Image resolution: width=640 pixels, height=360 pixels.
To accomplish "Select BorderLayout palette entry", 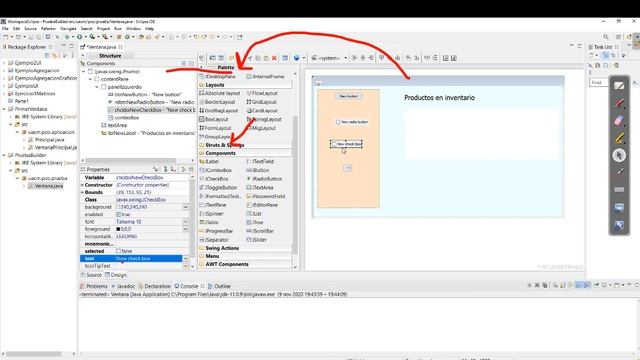I will 217,102.
